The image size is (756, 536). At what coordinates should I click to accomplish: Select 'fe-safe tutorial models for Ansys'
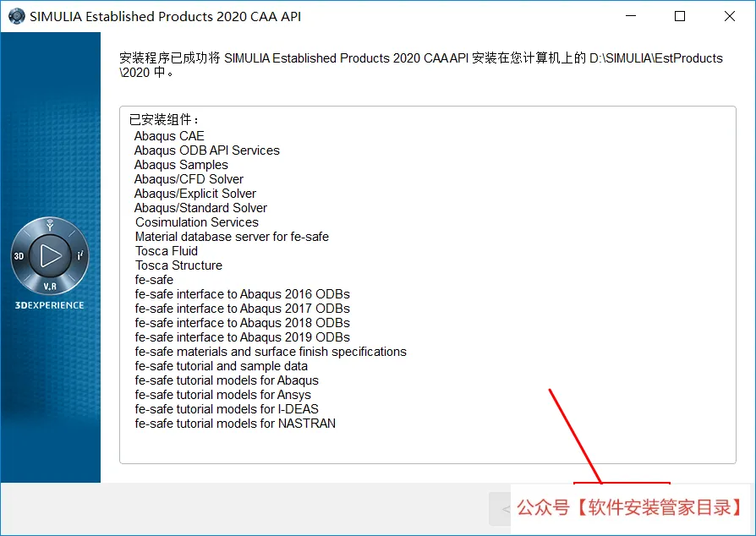pyautogui.click(x=222, y=395)
